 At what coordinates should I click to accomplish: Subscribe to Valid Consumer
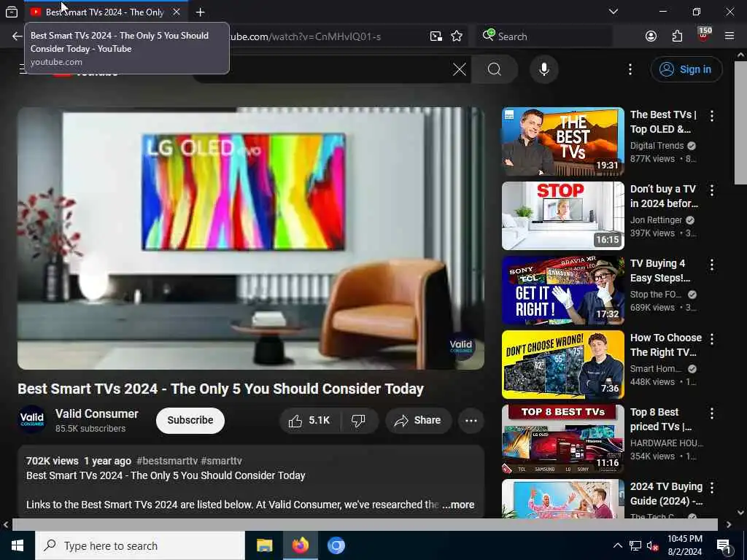(190, 420)
